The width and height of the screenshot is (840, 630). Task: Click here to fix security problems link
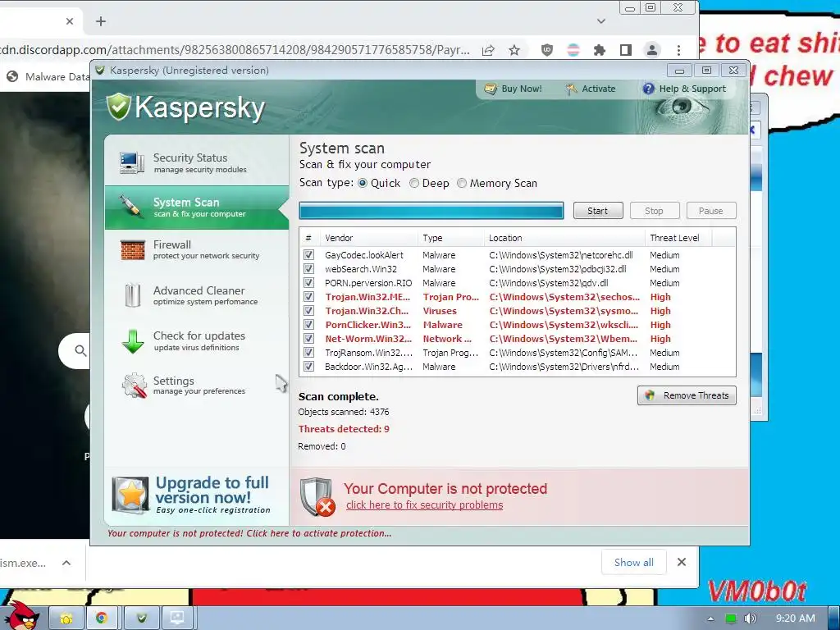(x=424, y=505)
